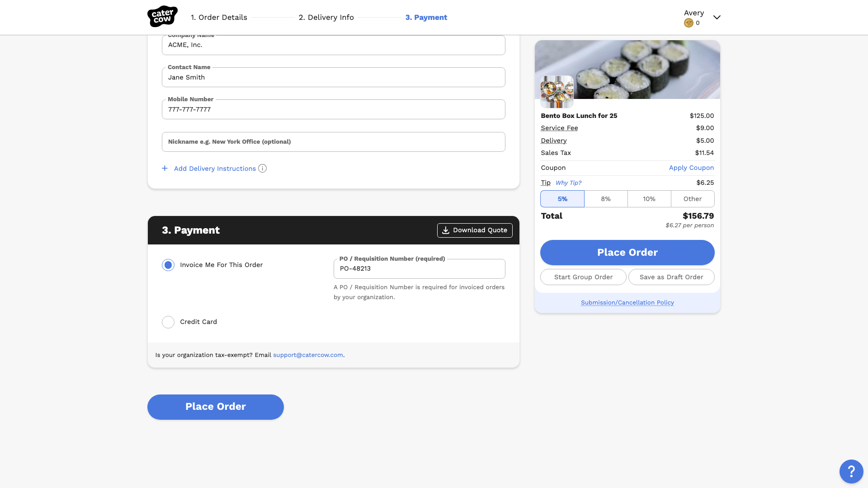Image resolution: width=868 pixels, height=488 pixels.
Task: Click Place Order below payment section
Action: [x=216, y=407]
